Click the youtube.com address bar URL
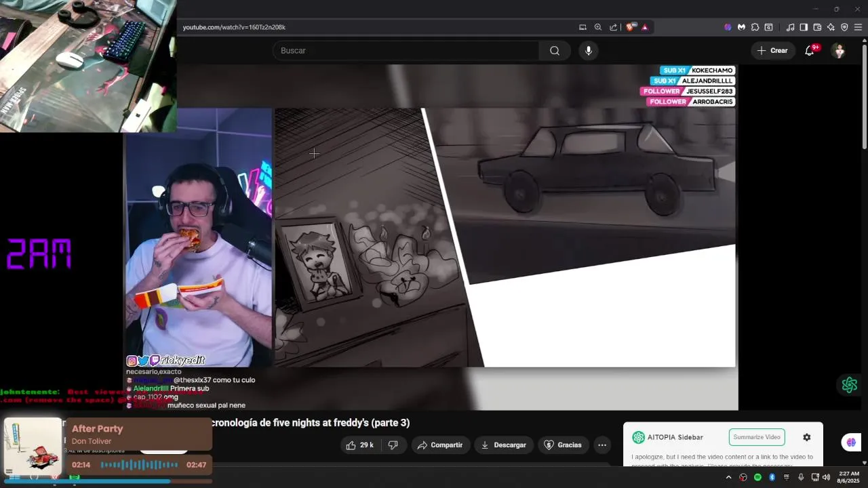Screen dimensions: 868x488 coord(234,27)
